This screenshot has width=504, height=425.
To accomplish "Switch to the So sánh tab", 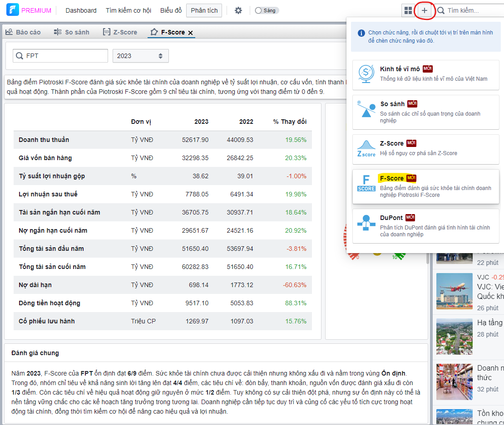I will [x=72, y=32].
